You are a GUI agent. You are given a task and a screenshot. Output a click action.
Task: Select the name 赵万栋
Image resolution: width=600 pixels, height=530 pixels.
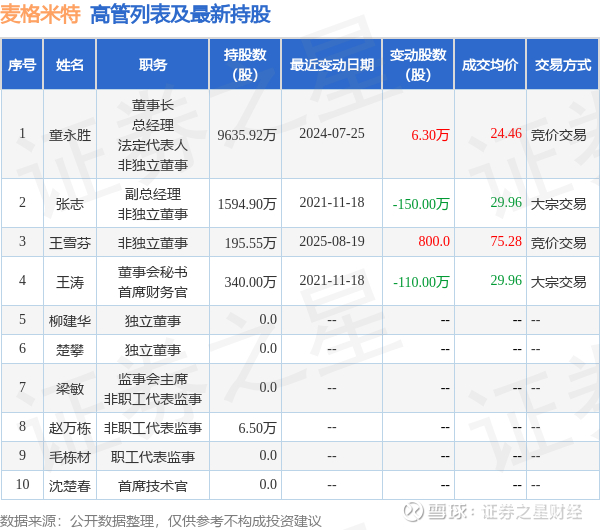[x=70, y=428]
